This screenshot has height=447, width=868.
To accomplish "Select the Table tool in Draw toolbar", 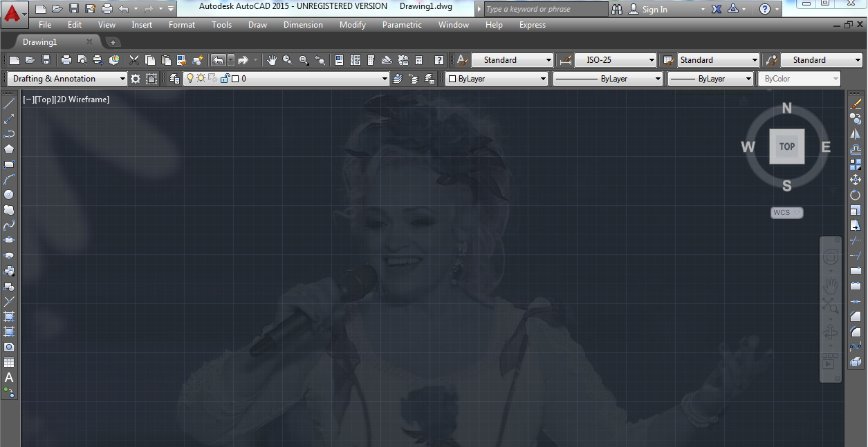I will point(10,362).
